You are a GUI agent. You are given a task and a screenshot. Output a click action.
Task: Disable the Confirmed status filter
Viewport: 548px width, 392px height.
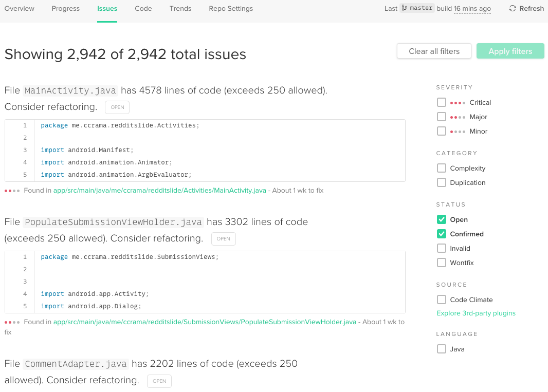pyautogui.click(x=441, y=234)
